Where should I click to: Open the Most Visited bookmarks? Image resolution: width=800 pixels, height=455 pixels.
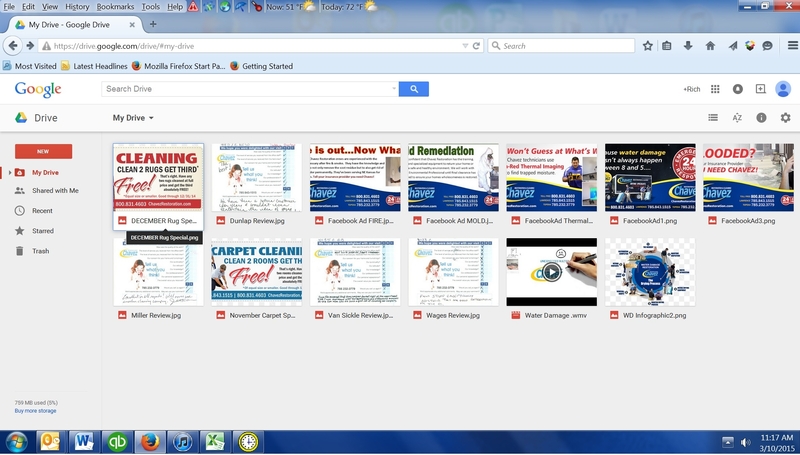[30, 66]
